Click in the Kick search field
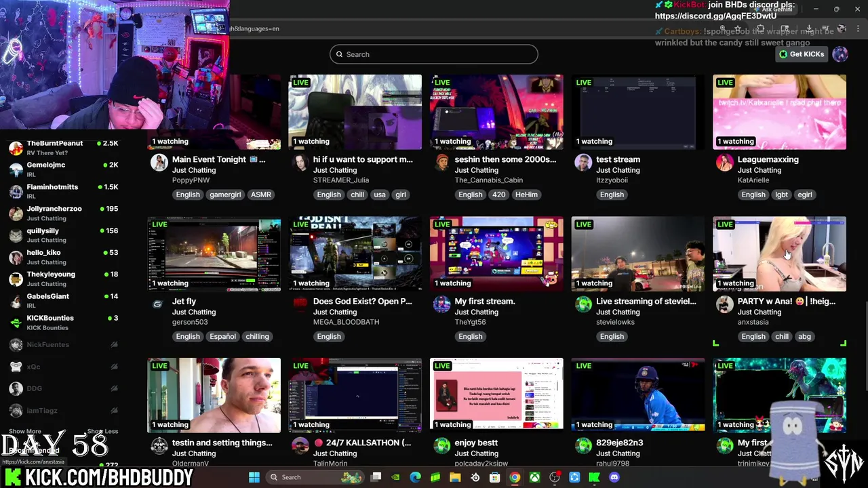Screen dimensions: 868x488 (x=434, y=54)
